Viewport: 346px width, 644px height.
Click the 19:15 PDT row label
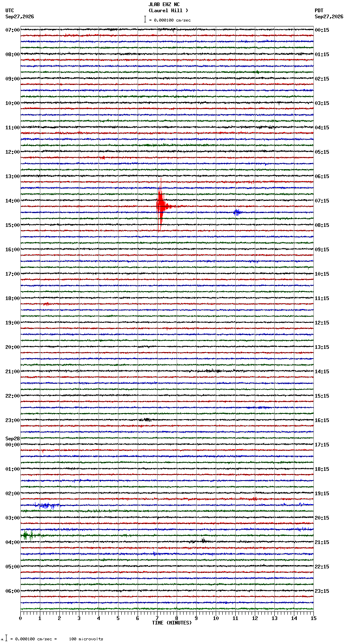(322, 494)
